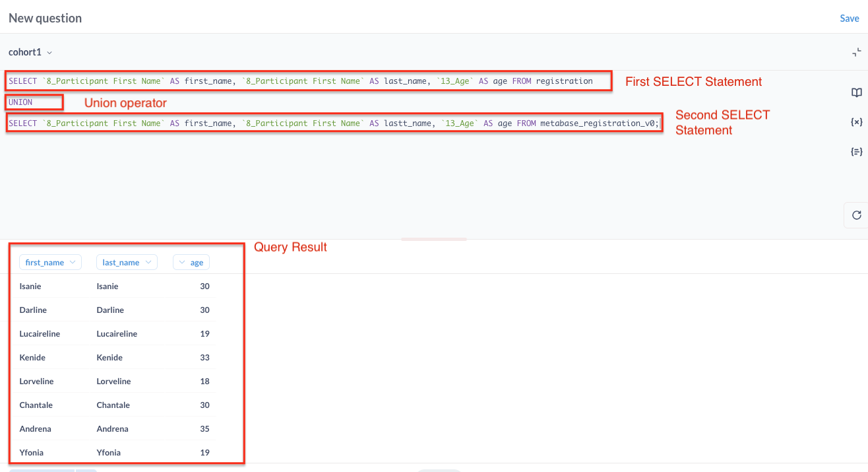Save the new question
Screen dimensions: 868x472
click(x=850, y=18)
